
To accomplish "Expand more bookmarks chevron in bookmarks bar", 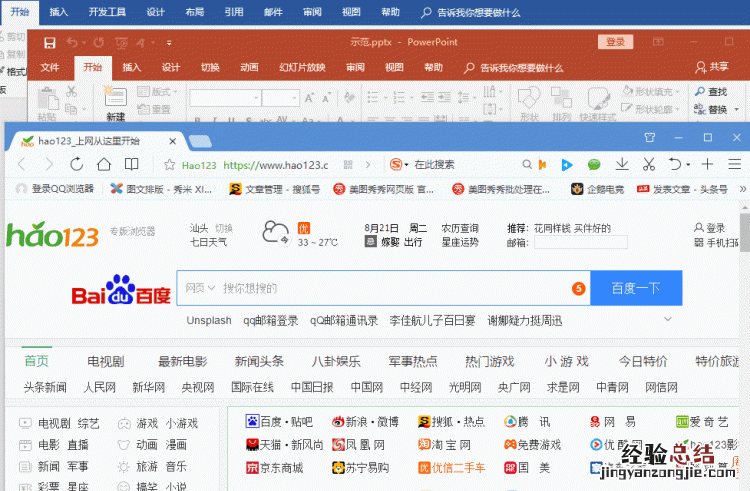I will coord(742,189).
